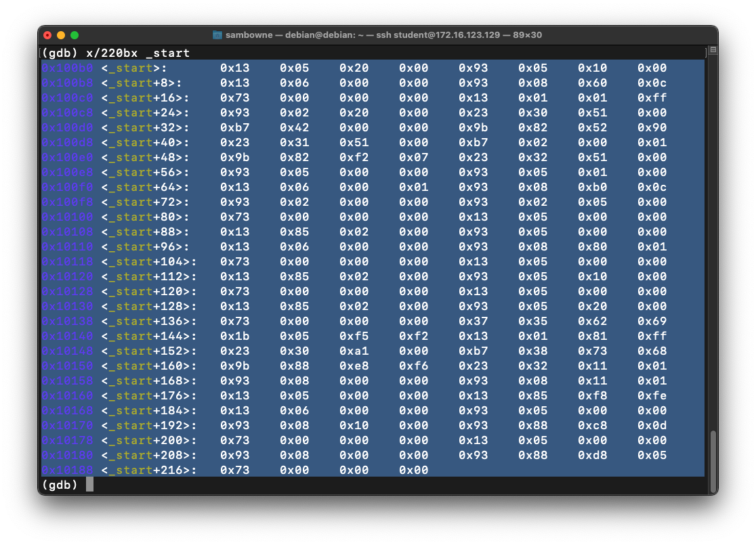Viewport: 756px width, 545px height.
Task: Click the split pane icon above scrollbar
Action: pyautogui.click(x=713, y=50)
